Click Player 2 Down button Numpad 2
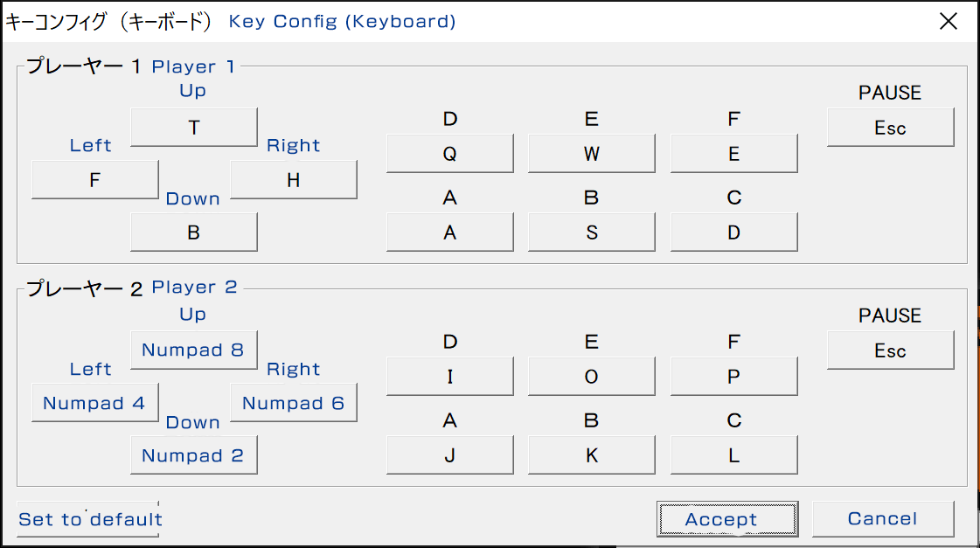980x548 pixels. (193, 455)
